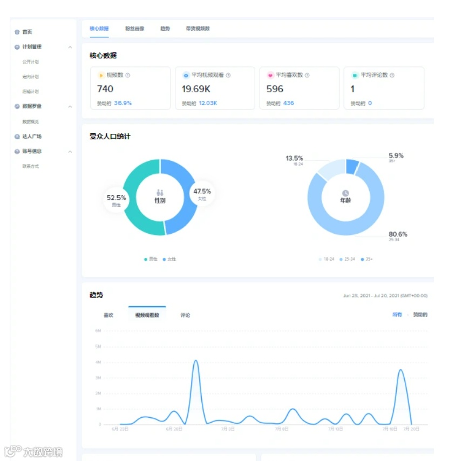476x461 pixels.
Task: Select the 喜欢 trend tab
Action: point(108,315)
